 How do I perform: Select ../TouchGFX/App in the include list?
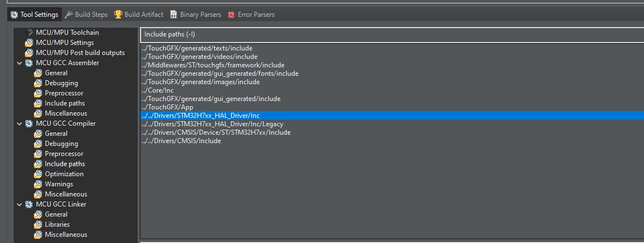(x=167, y=107)
